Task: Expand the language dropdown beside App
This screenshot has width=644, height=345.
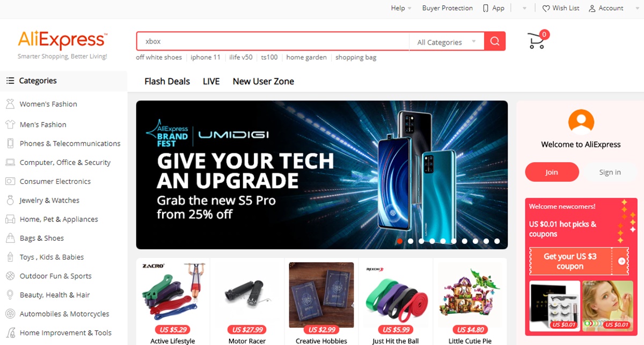Action: 524,9
